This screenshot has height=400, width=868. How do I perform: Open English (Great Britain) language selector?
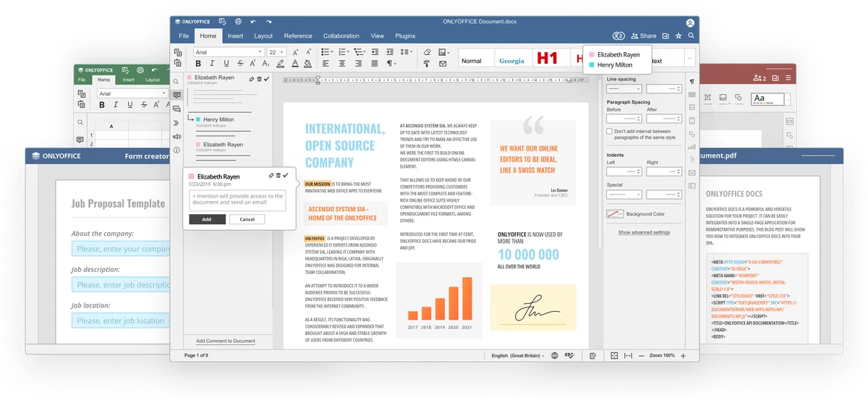tap(518, 356)
